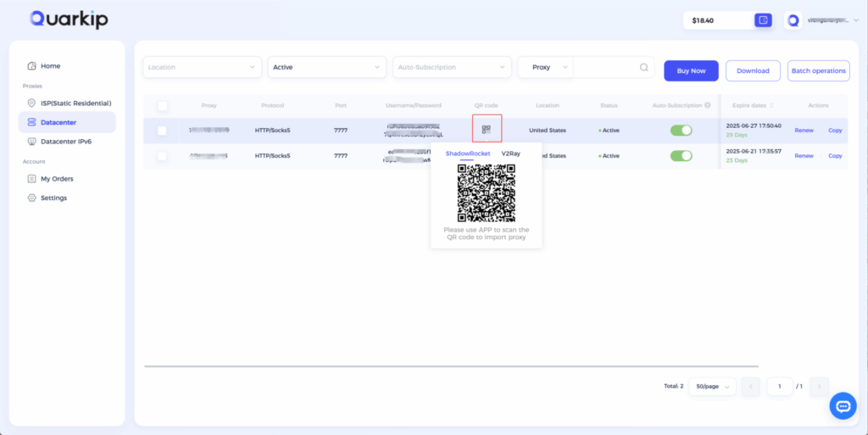Click the Quarkip logo
This screenshot has width=868, height=435.
(x=70, y=20)
